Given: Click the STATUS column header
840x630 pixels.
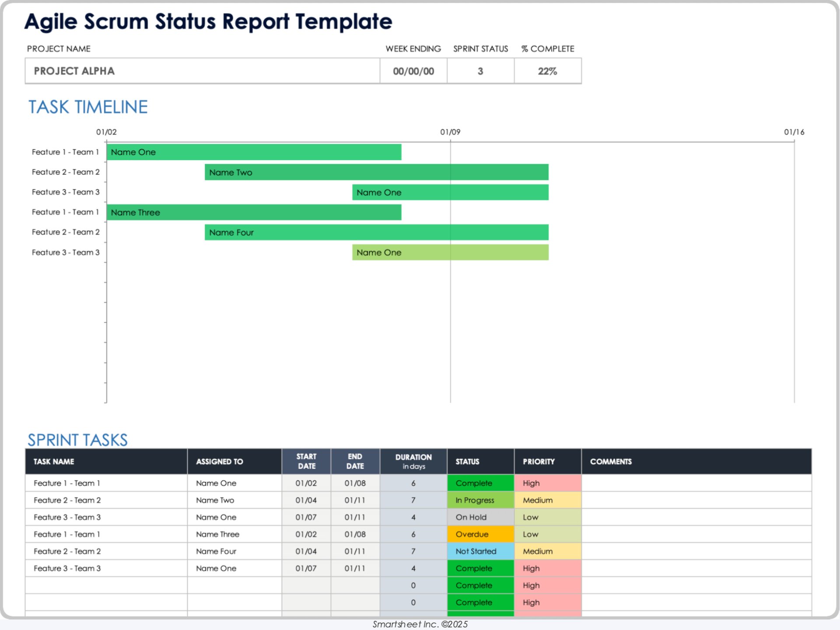Looking at the screenshot, I should click(x=480, y=462).
